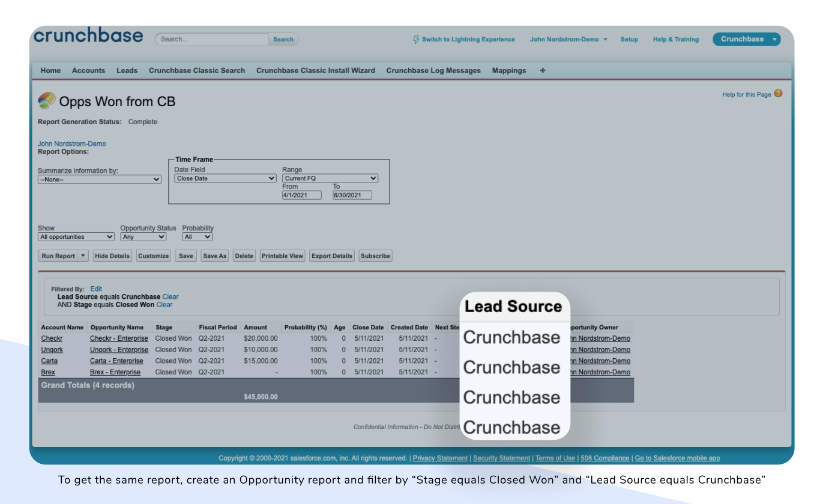The image size is (814, 504).
Task: Open the Checkr account record link
Action: click(51, 338)
